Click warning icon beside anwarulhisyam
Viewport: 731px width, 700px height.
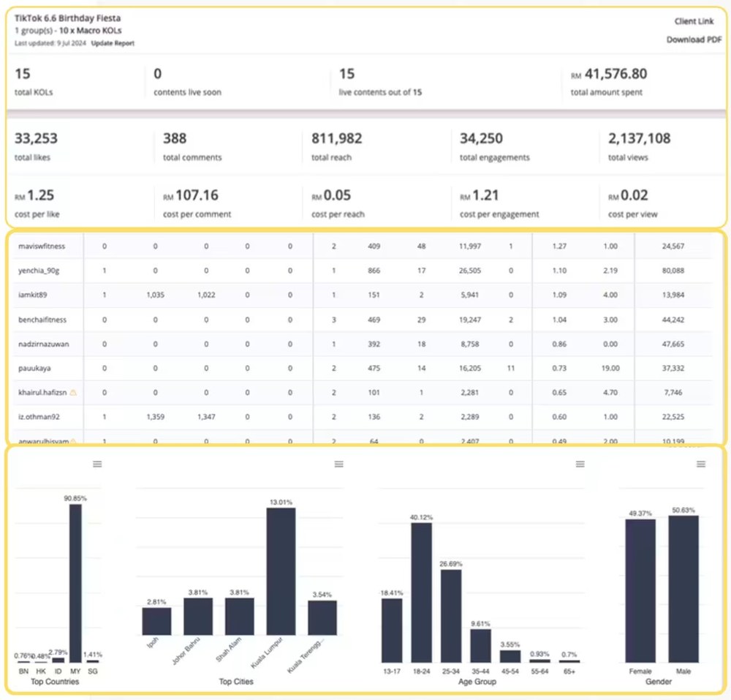73,441
